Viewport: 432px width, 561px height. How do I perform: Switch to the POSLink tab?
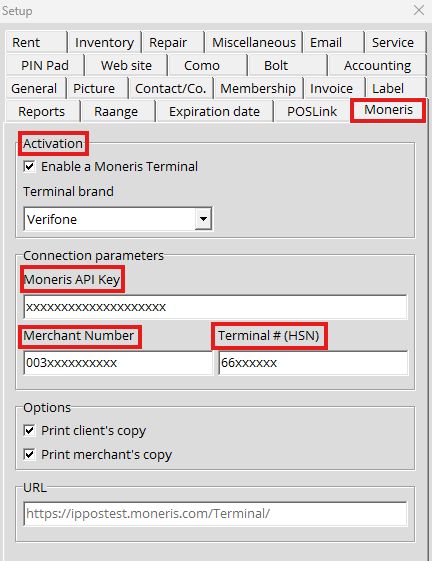312,111
